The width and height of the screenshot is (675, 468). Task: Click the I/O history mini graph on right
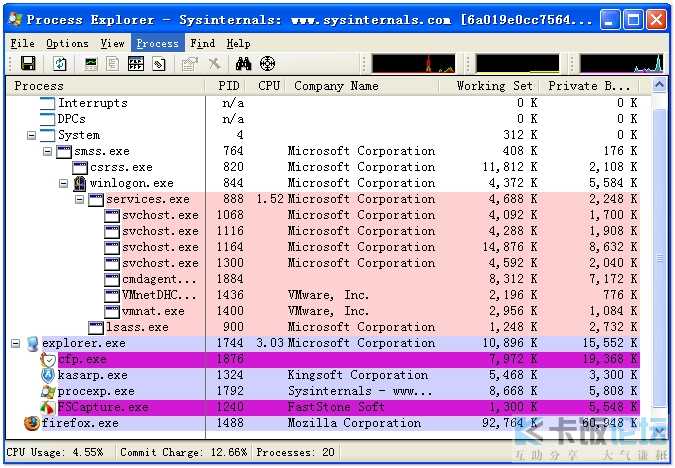pyautogui.click(x=621, y=64)
